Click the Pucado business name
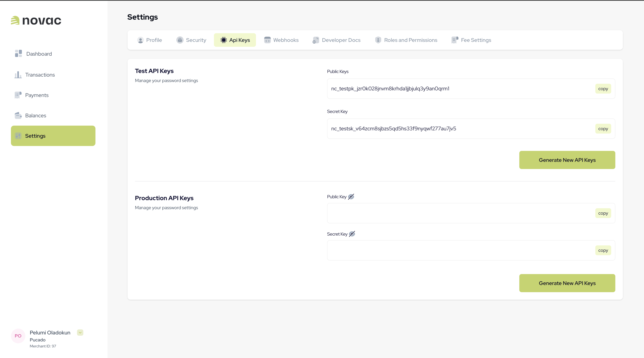 pyautogui.click(x=38, y=340)
